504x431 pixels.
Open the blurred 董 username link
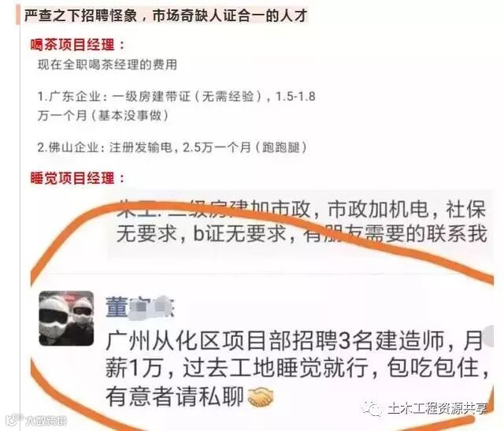coord(140,307)
